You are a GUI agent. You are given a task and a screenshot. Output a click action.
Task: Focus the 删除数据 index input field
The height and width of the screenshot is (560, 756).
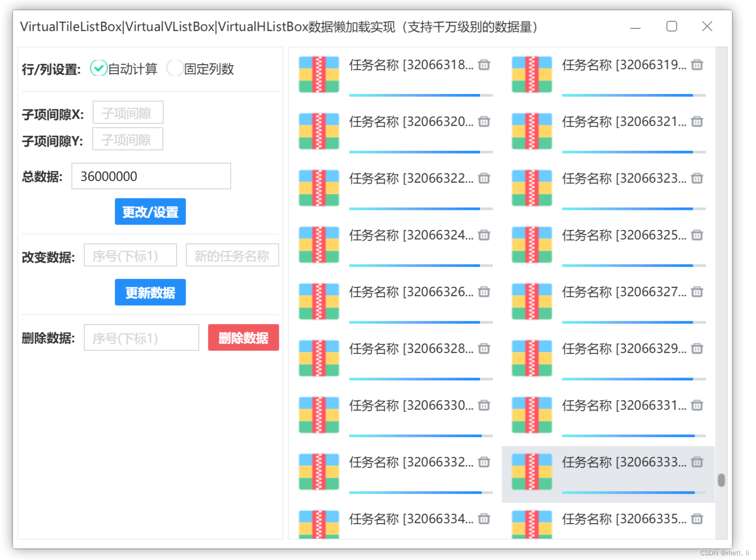[141, 337]
